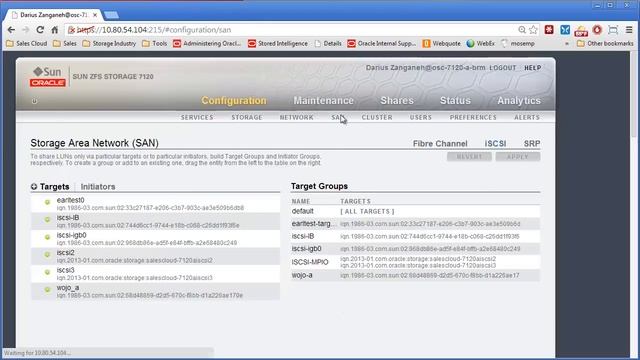Switch to the iSCSI protocol tab
The image size is (640, 360).
[495, 144]
